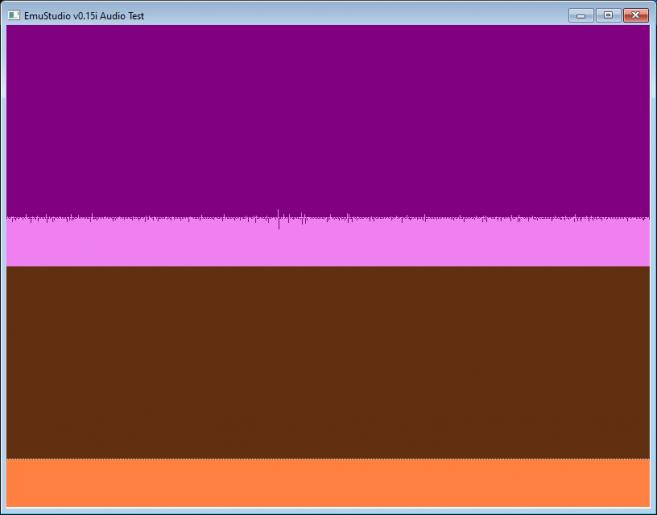657x515 pixels.
Task: Click the jagged waveform edge at far right
Action: point(643,217)
